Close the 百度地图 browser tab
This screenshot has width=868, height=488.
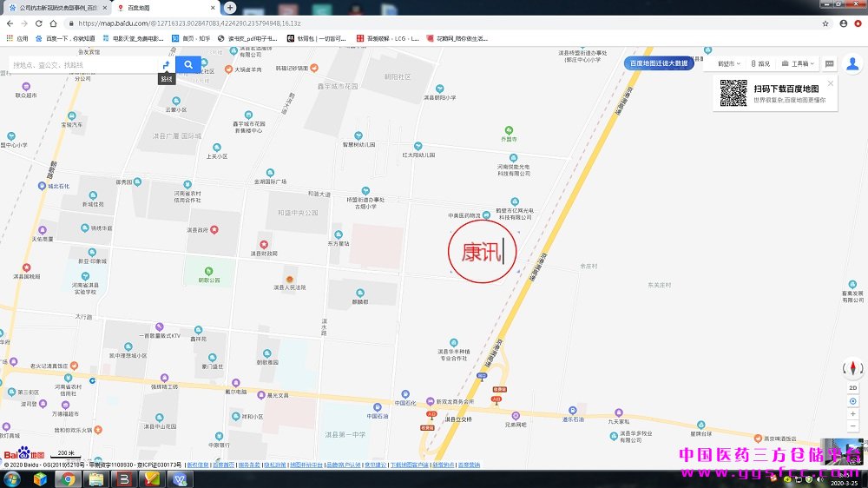pyautogui.click(x=213, y=8)
